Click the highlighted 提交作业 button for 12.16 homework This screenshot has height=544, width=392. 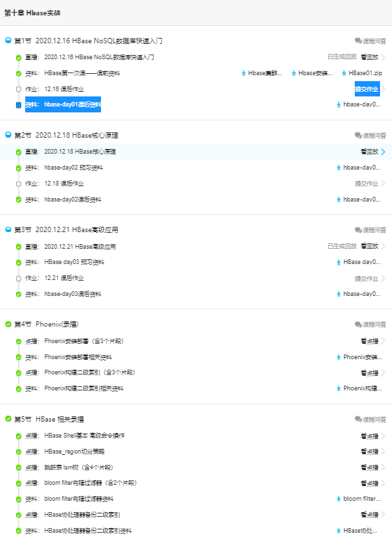point(367,89)
